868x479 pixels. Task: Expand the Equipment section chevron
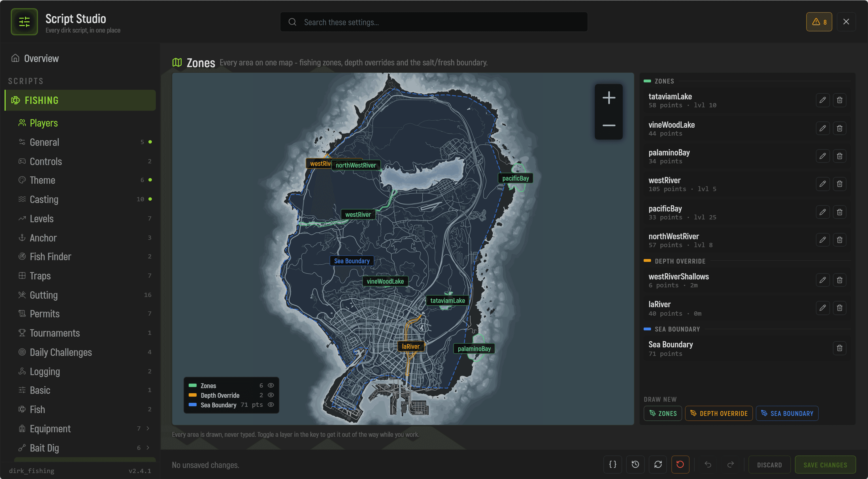point(148,429)
